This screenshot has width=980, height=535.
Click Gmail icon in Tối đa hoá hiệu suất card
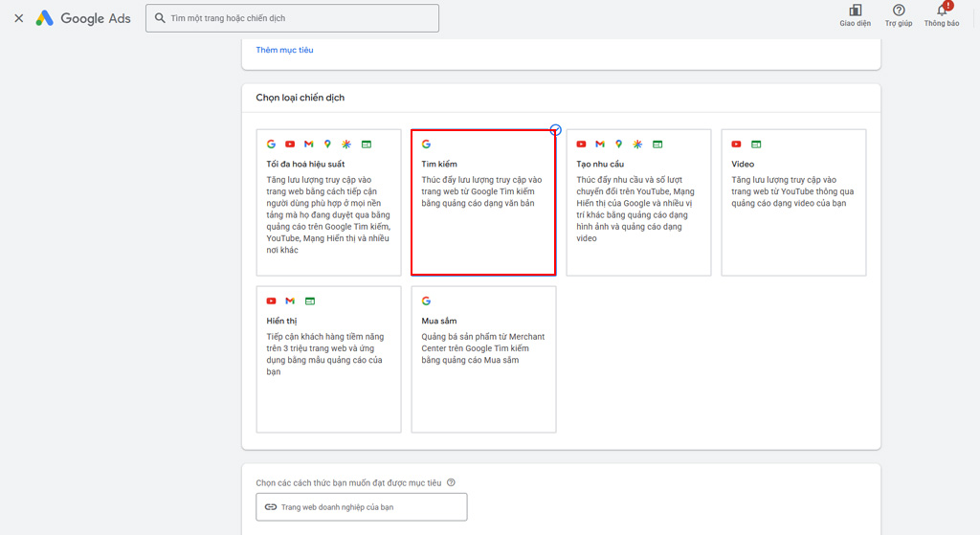(x=309, y=145)
